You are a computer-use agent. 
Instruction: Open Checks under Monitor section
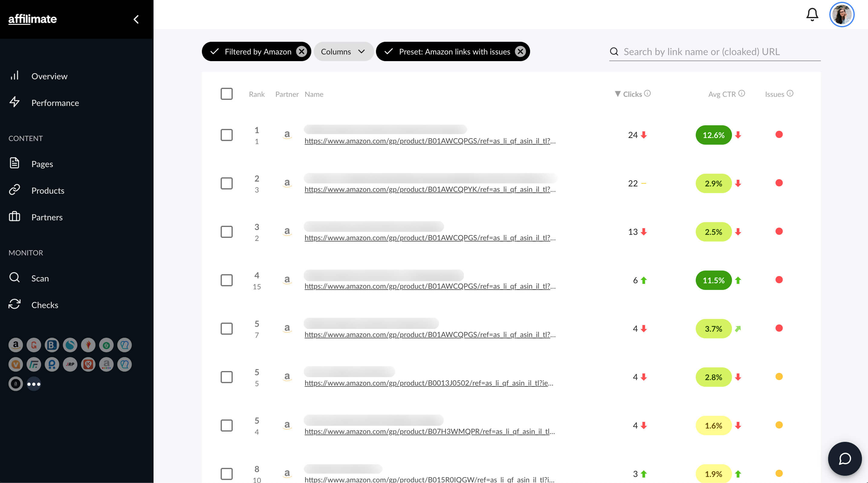(x=44, y=304)
